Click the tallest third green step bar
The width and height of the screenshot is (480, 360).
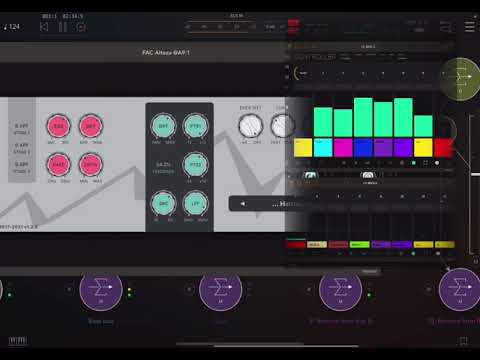[x=363, y=117]
